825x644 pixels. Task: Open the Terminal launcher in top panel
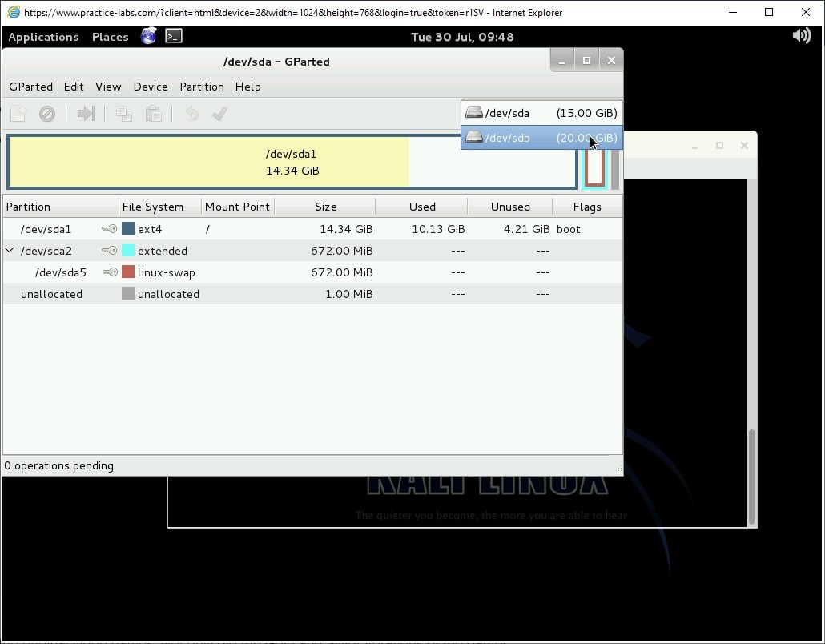click(174, 36)
